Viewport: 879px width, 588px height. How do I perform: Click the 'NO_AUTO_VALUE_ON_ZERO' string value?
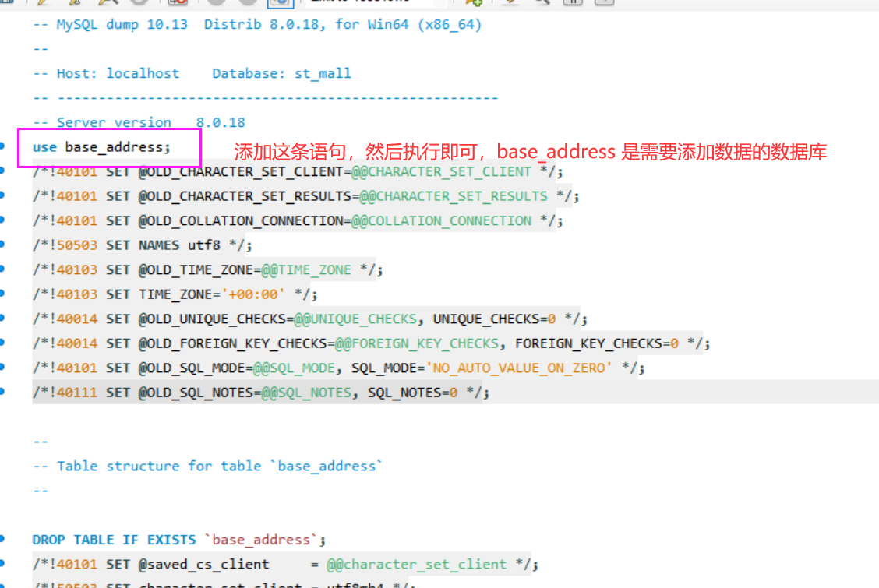coord(520,368)
